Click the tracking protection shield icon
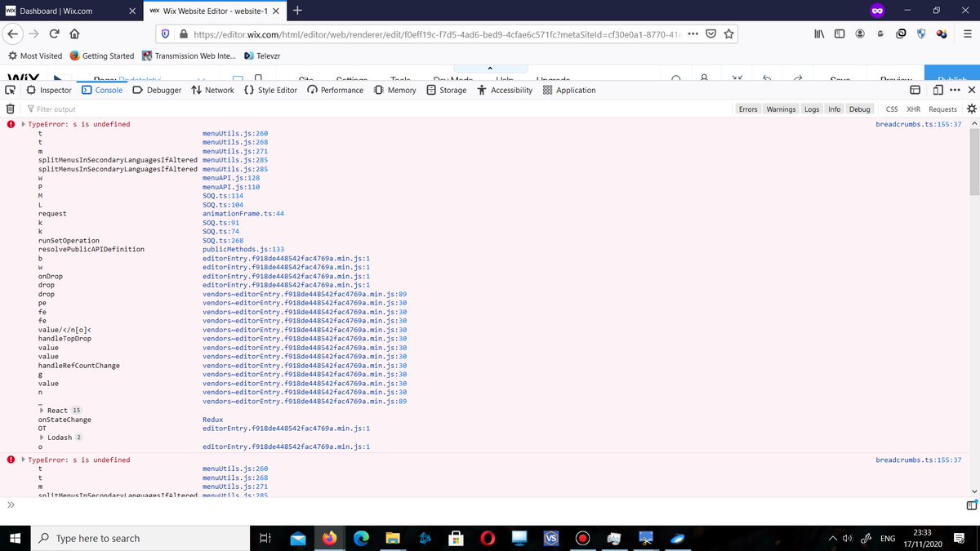 point(165,34)
